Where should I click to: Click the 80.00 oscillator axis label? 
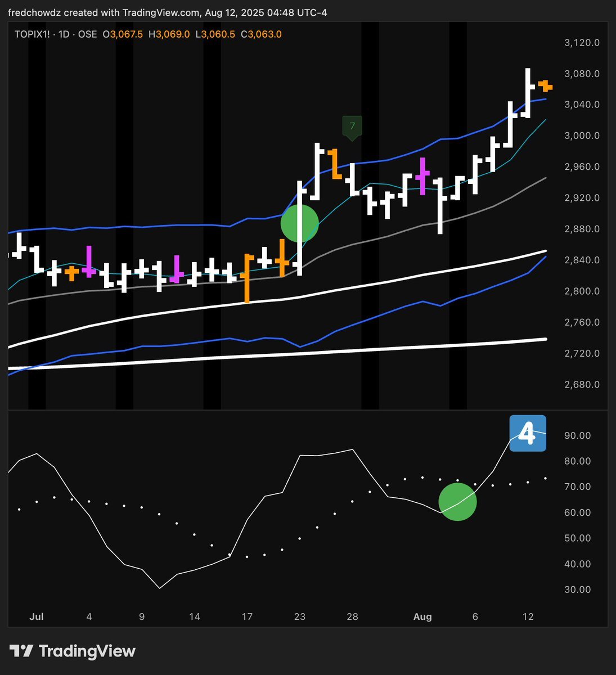click(577, 461)
